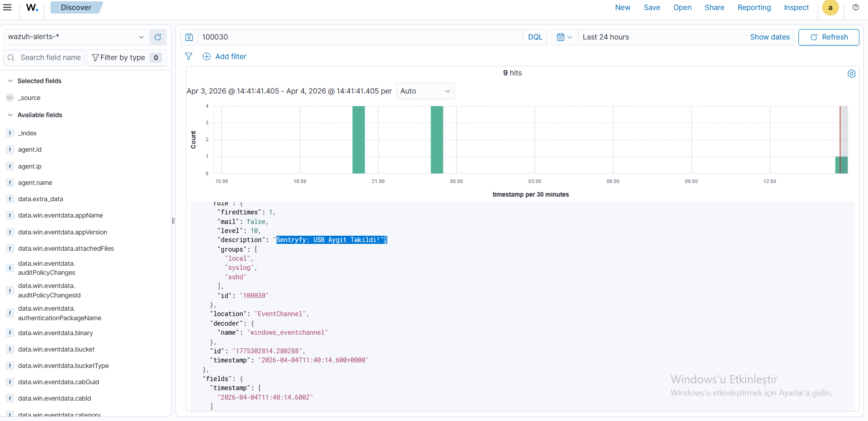Open the Reporting menu
868x421 pixels.
pos(754,8)
